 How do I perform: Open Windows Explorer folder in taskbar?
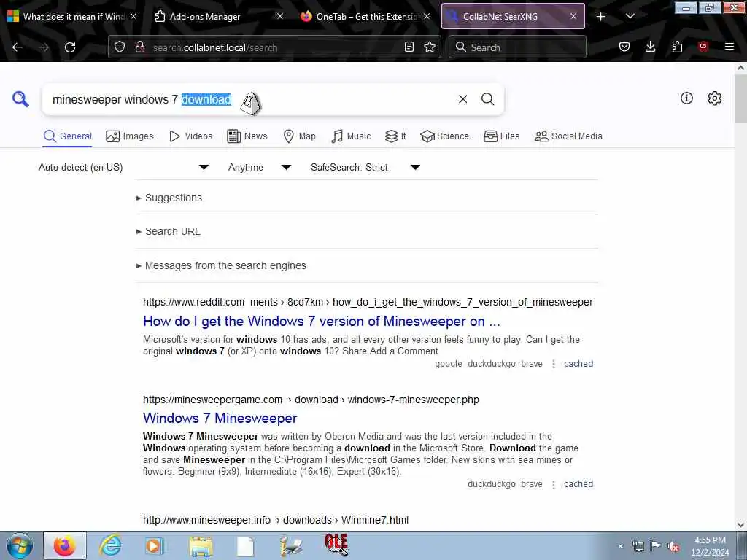tap(201, 545)
